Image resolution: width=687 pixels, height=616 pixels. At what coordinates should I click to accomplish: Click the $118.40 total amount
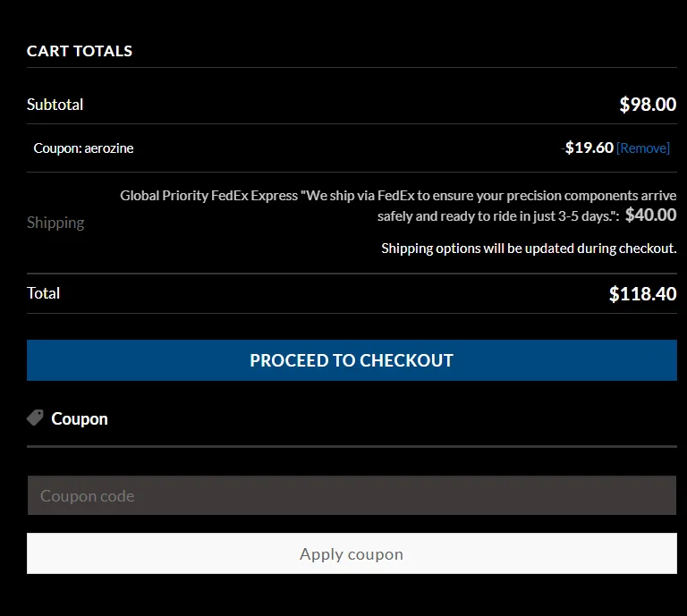click(x=643, y=294)
